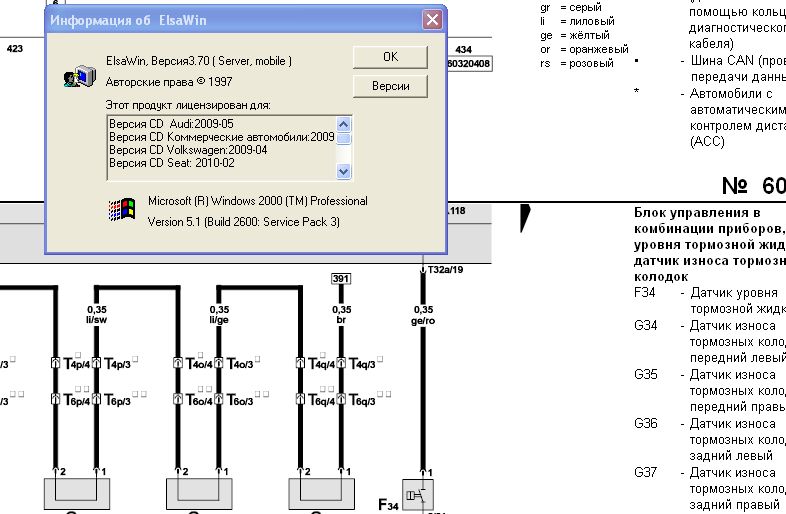Click color legend entry "gr = серый"
This screenshot has height=514, width=786.
tap(571, 7)
